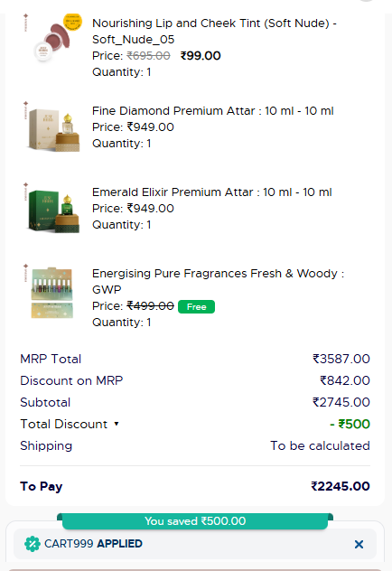Click the You saved ₹500.00 banner
Image resolution: width=392 pixels, height=571 pixels.
[x=195, y=521]
